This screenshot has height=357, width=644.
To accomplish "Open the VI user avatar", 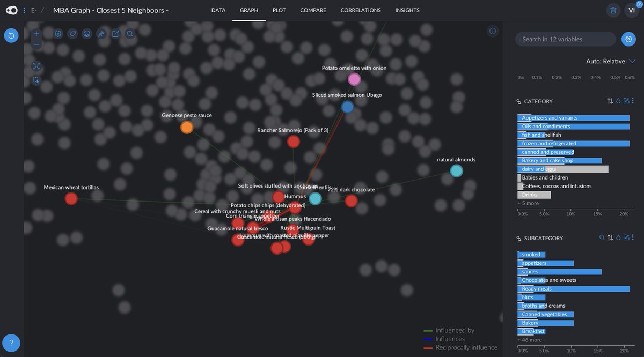I will click(632, 10).
